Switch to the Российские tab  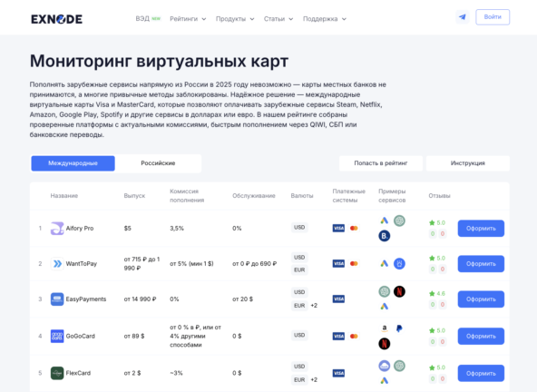point(158,163)
